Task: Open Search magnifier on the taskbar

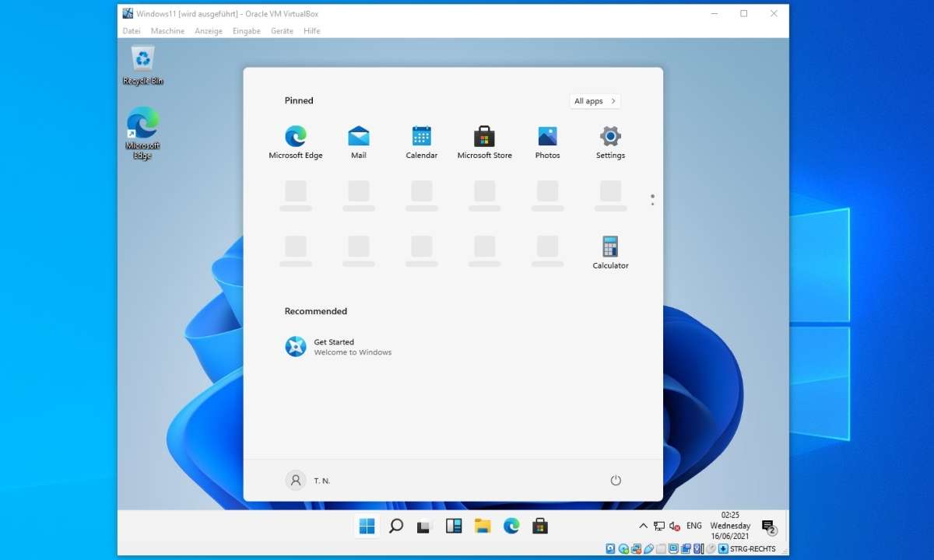Action: coord(395,527)
